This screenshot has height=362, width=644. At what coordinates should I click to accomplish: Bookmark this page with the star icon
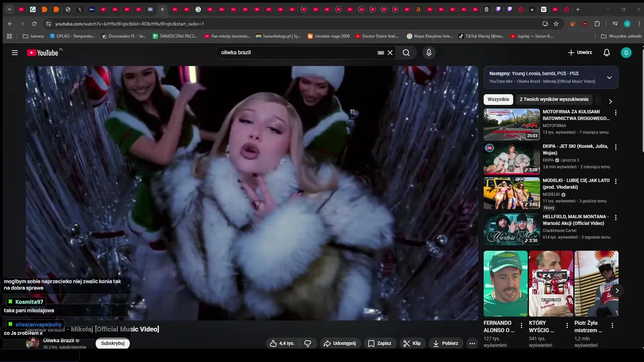coord(556,24)
